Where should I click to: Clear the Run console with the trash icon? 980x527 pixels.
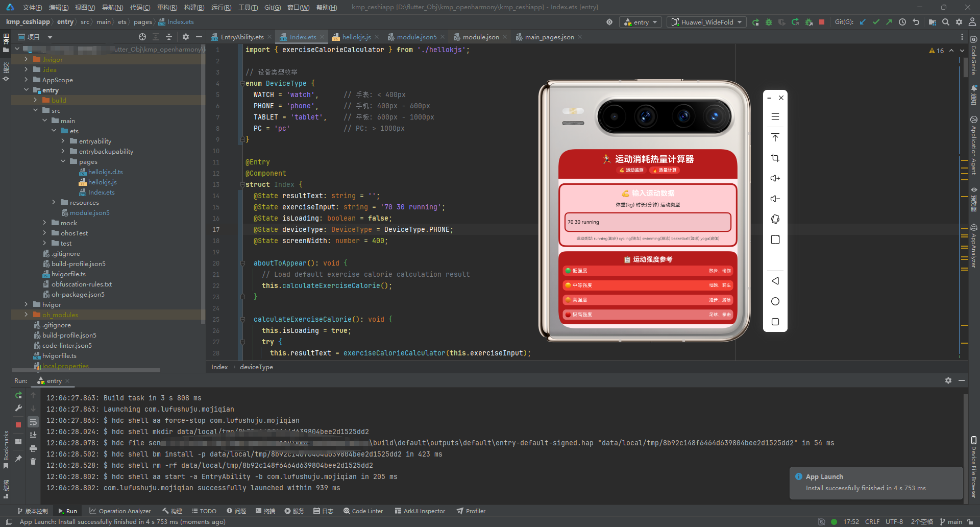click(33, 462)
